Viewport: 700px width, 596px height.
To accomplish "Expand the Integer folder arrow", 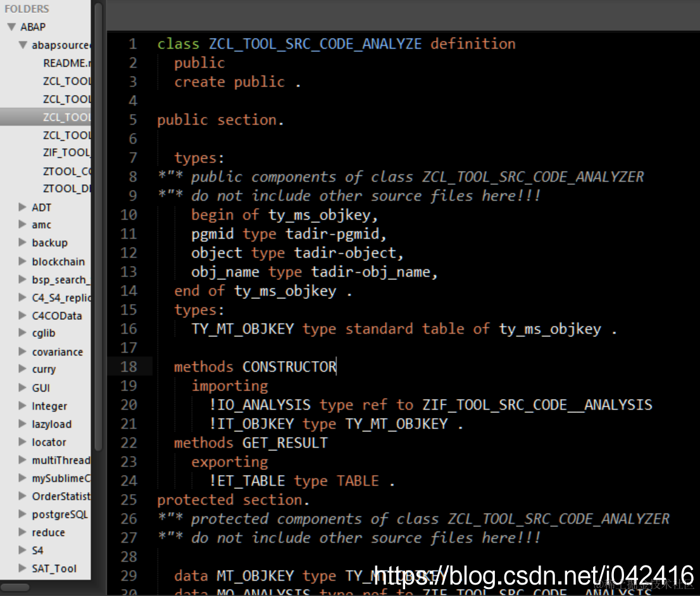I will click(22, 406).
